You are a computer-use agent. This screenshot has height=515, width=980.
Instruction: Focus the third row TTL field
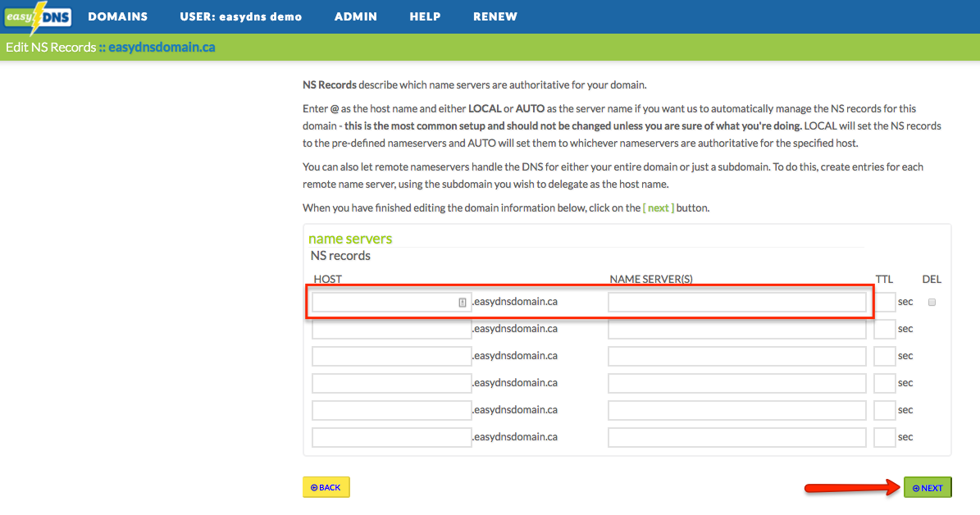tap(884, 356)
